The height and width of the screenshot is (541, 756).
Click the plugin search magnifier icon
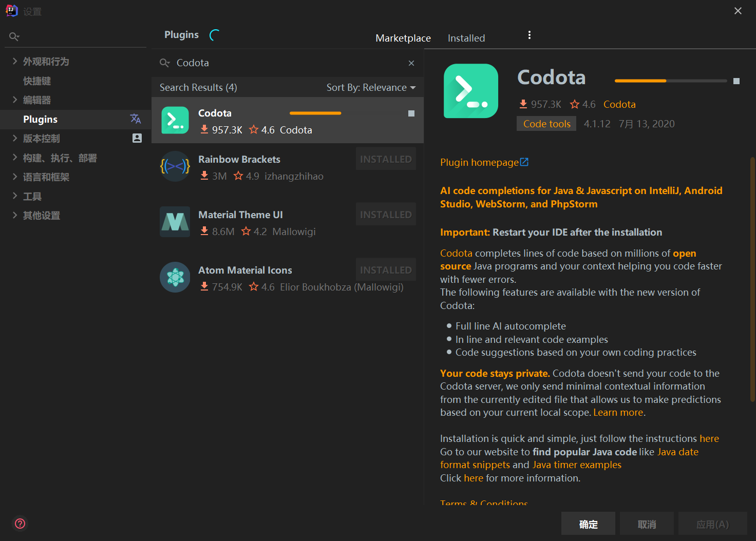pos(164,63)
